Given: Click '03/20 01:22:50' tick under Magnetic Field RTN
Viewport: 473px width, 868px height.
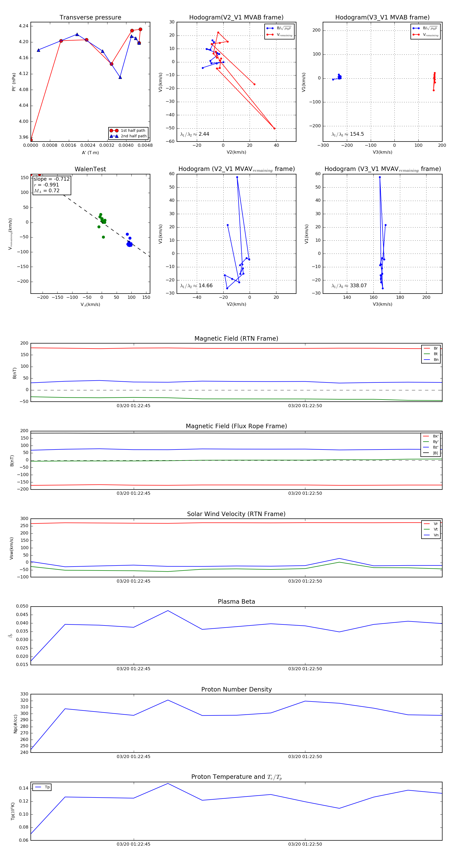Looking at the screenshot, I should coord(305,406).
